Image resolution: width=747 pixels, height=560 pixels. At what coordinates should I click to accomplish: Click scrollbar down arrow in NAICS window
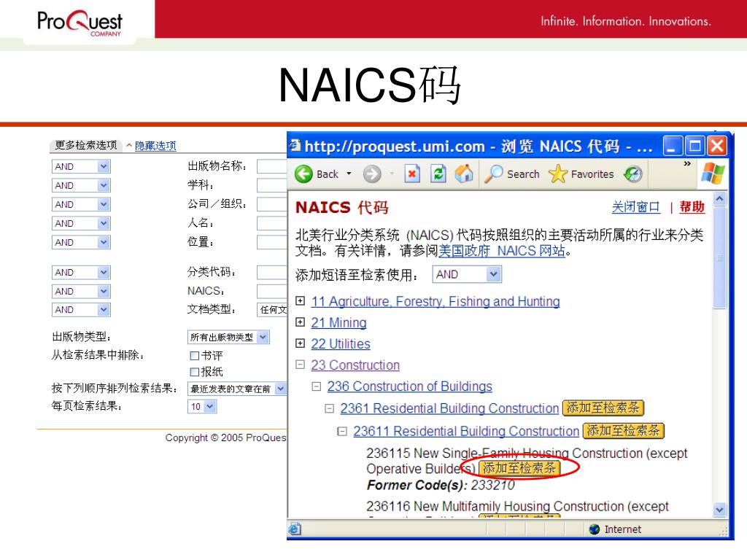coord(719,510)
